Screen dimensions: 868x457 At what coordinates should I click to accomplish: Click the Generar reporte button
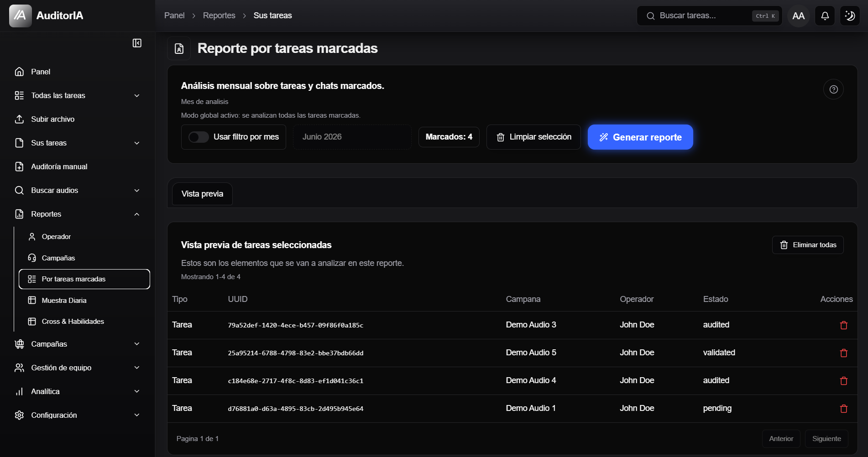click(640, 137)
